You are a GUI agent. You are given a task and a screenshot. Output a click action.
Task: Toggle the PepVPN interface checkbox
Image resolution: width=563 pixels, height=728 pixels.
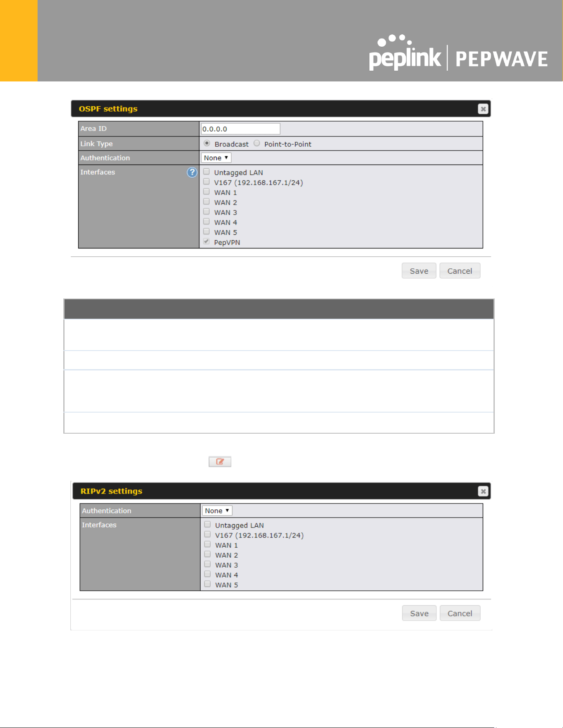click(206, 241)
